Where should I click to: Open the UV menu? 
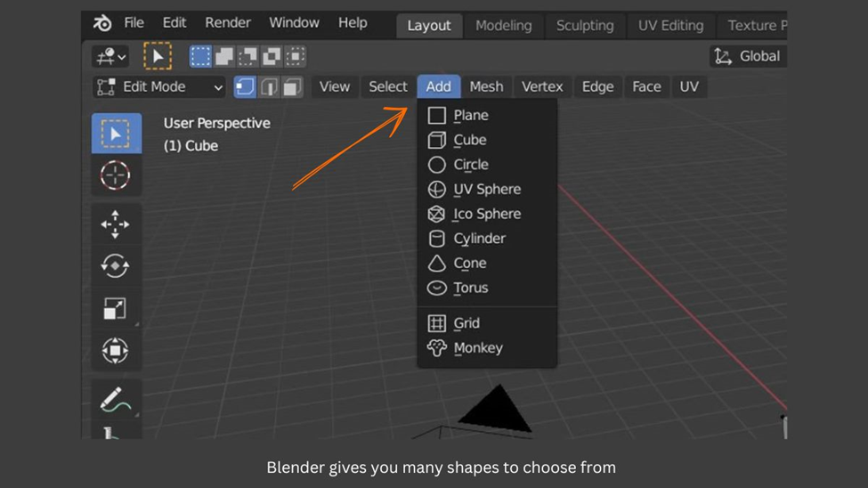click(x=689, y=87)
